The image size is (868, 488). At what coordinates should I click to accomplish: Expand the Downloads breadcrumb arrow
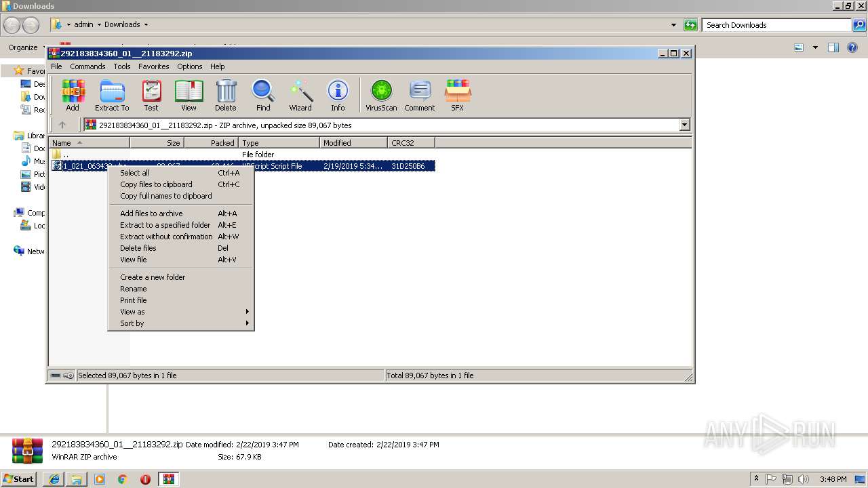click(x=145, y=25)
